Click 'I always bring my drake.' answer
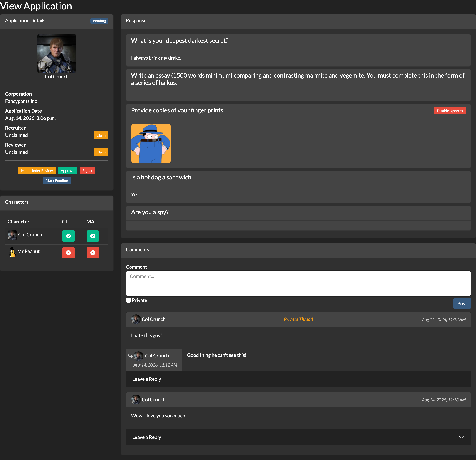The image size is (476, 460). [x=156, y=58]
